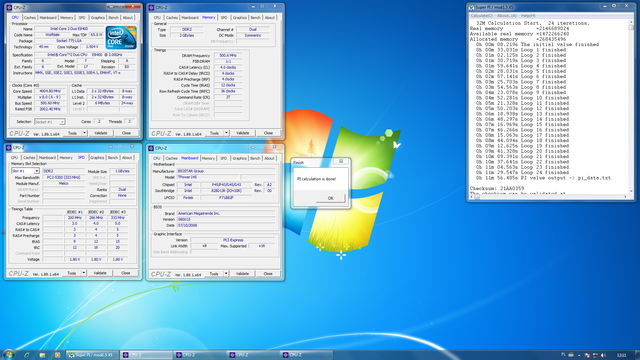Switch to Super PI via taskbar button

coord(93,355)
